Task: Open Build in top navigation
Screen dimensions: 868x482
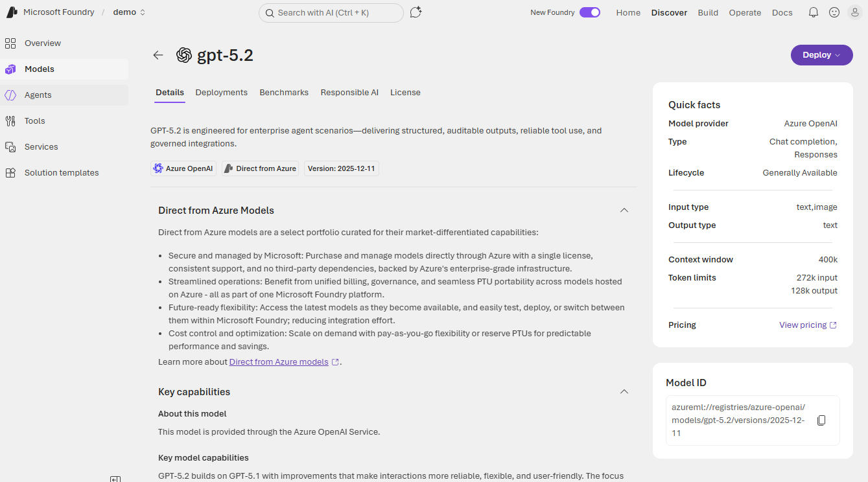Action: tap(708, 12)
